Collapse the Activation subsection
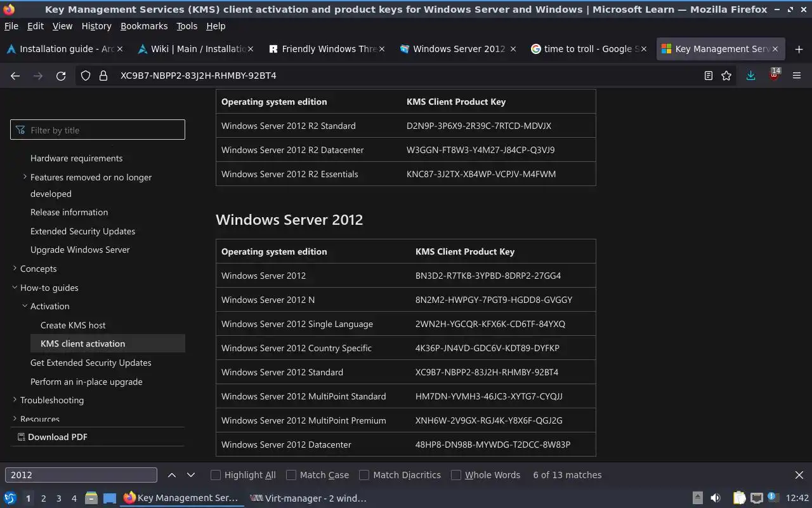 25,306
